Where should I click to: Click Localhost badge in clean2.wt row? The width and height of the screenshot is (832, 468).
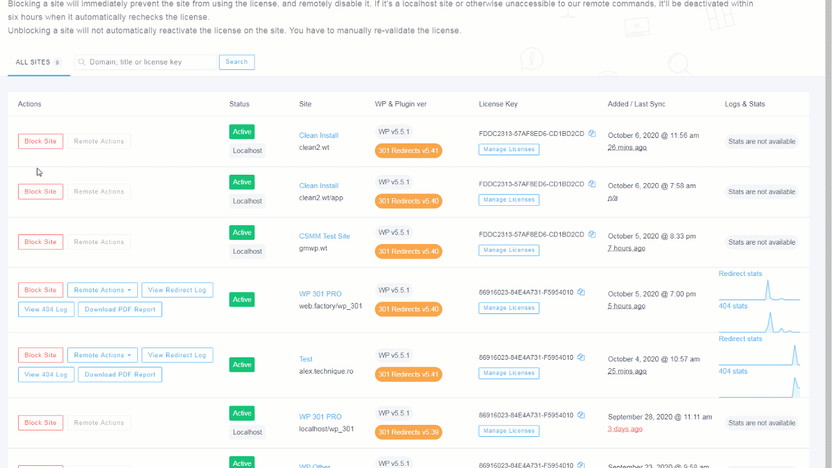247,151
